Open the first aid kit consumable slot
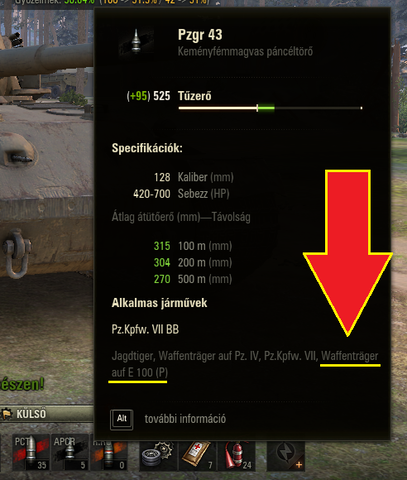The height and width of the screenshot is (480, 407). pos(197,455)
